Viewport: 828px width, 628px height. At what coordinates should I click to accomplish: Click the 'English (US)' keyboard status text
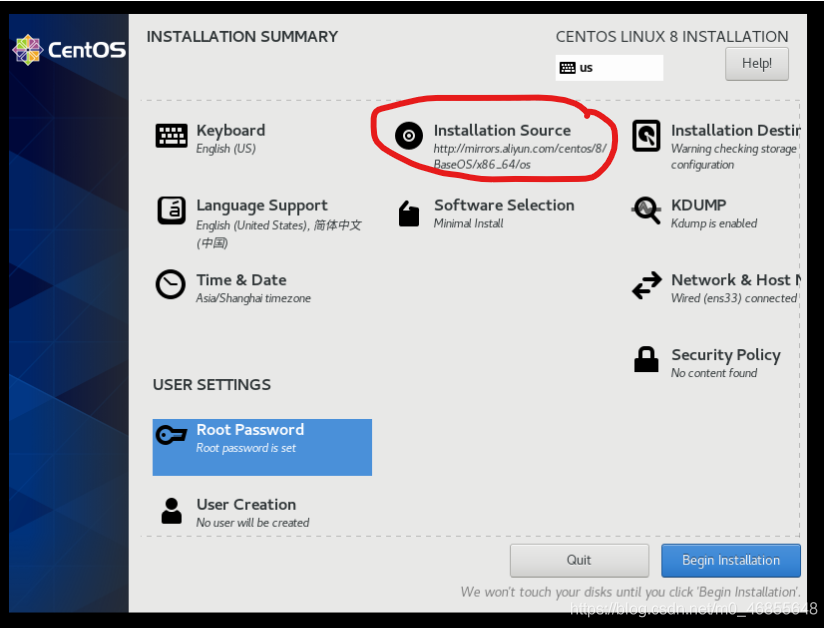225,149
